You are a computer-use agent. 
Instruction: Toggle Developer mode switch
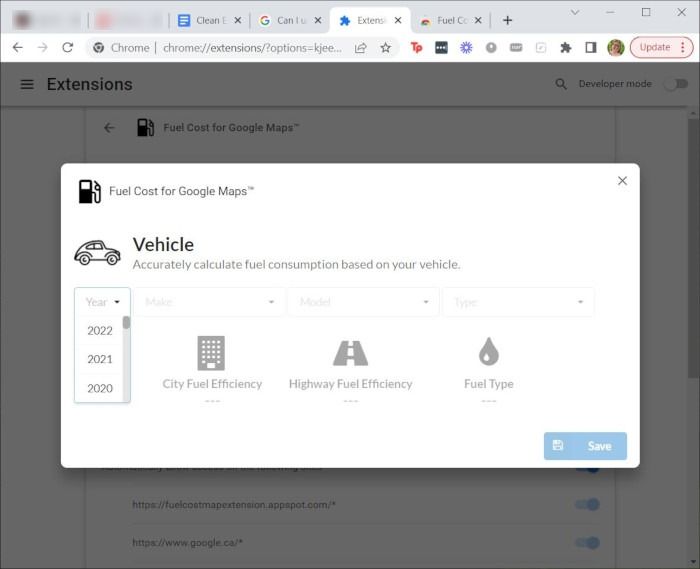[x=676, y=84]
